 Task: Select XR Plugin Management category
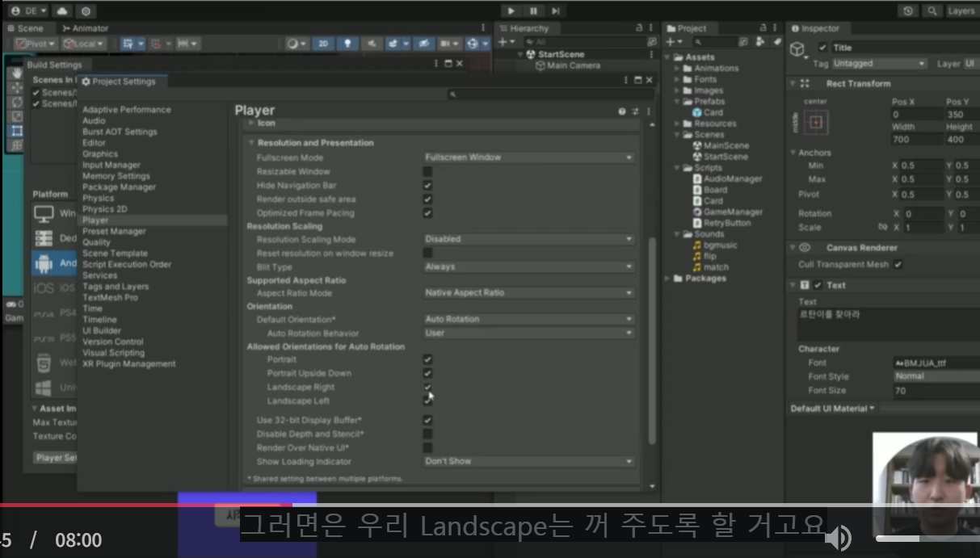[128, 364]
